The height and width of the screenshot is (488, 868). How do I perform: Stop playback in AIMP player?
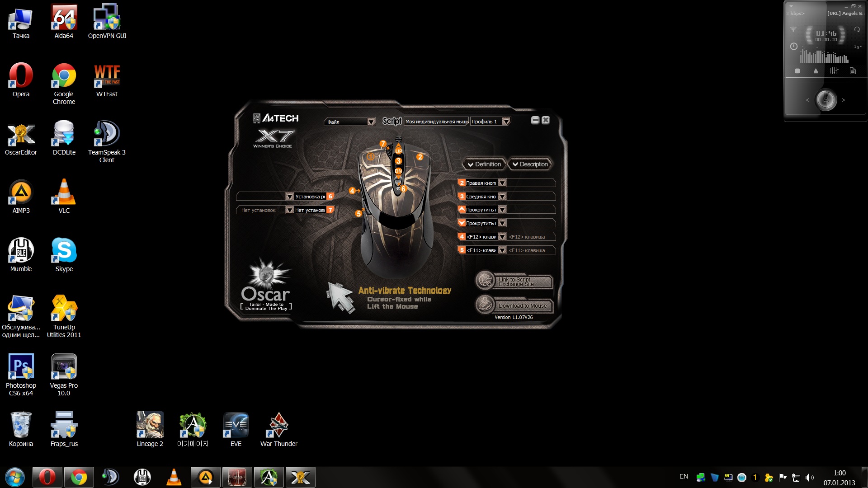[797, 71]
